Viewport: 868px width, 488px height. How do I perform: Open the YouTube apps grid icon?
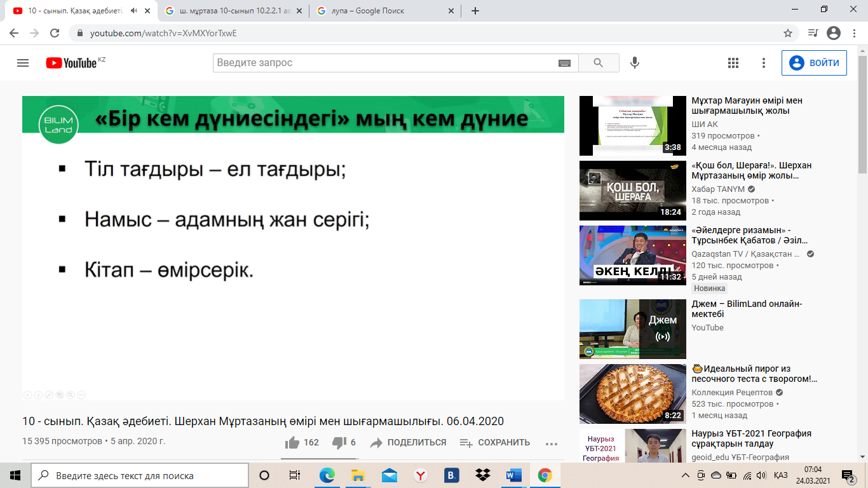click(733, 63)
